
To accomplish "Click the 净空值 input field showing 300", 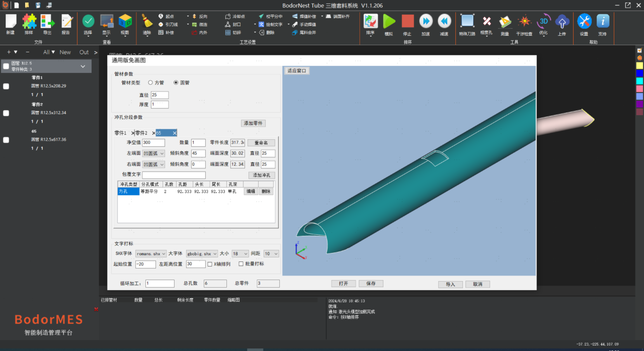I will coord(153,143).
